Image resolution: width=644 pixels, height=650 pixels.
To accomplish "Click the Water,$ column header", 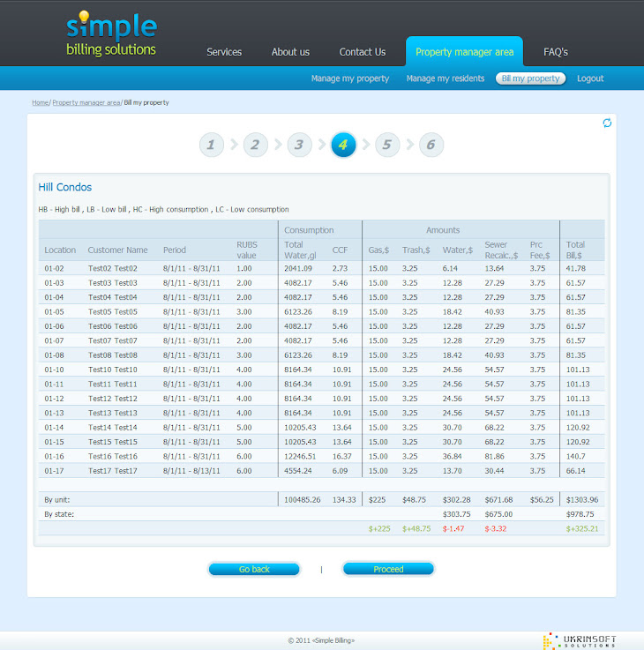I will [x=457, y=250].
